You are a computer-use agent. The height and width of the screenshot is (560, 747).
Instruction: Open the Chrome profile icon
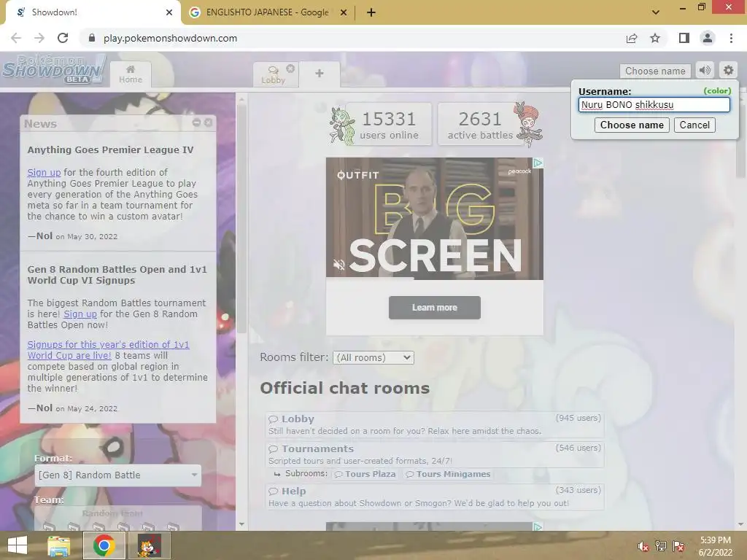pyautogui.click(x=708, y=38)
